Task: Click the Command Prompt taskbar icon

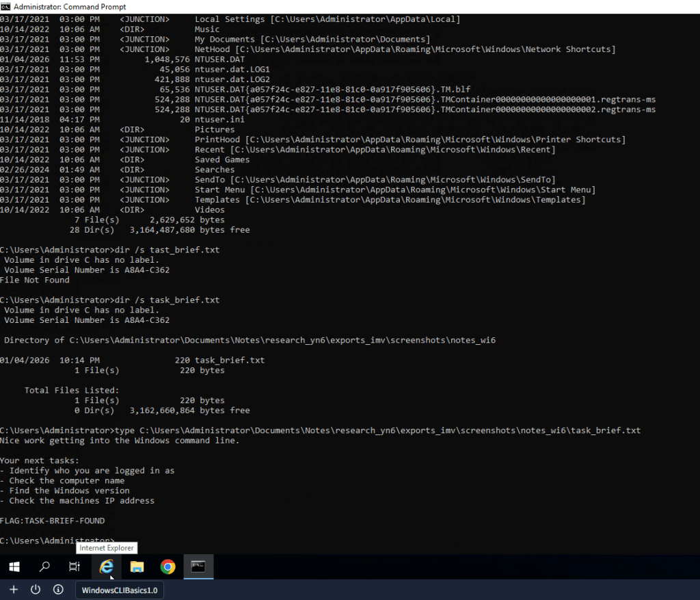Action: (198, 566)
